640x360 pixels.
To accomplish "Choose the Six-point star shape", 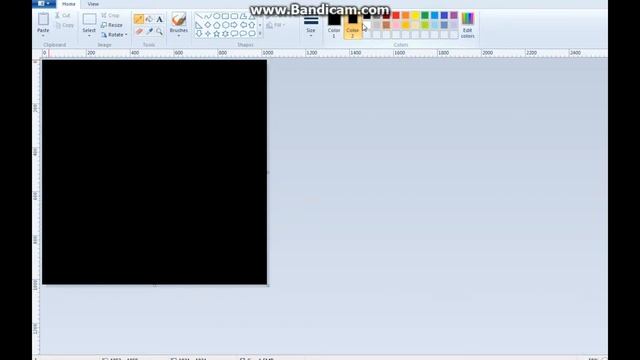I will coord(226,34).
